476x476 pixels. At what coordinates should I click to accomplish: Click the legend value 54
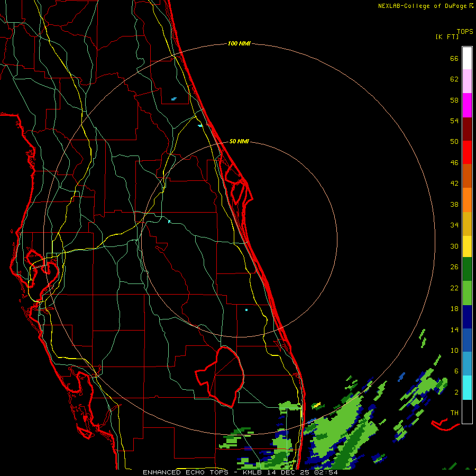pos(454,121)
